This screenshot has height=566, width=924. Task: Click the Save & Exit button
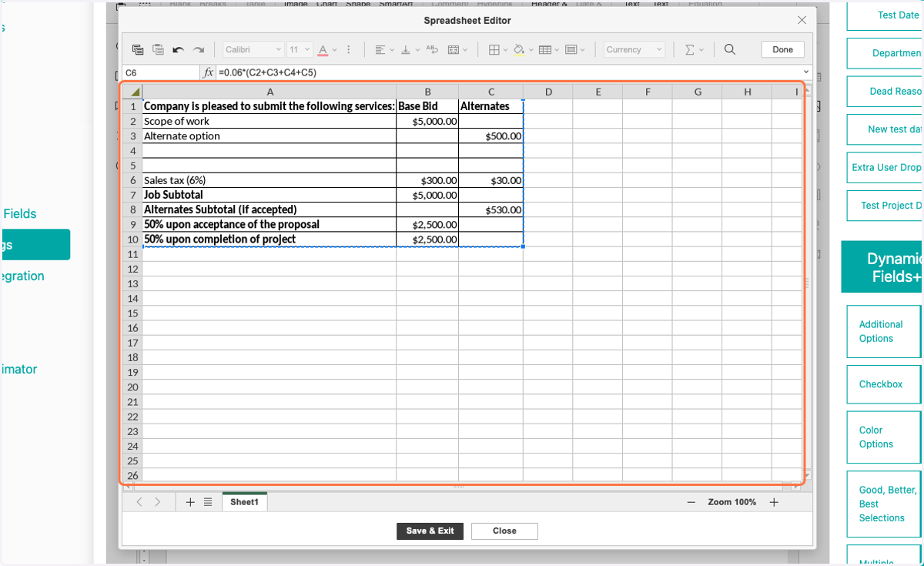pyautogui.click(x=430, y=531)
